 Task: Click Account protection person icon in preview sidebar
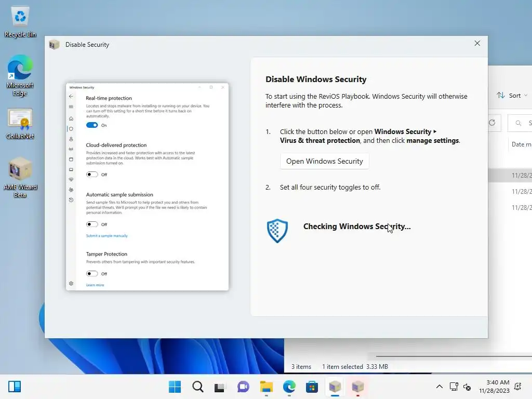click(x=71, y=139)
